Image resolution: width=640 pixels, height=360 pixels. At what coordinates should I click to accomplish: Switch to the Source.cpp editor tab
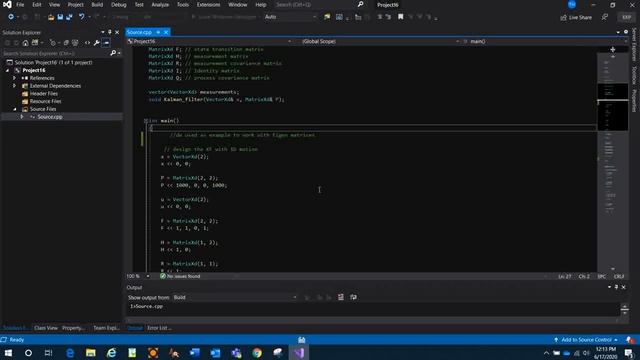(139, 32)
